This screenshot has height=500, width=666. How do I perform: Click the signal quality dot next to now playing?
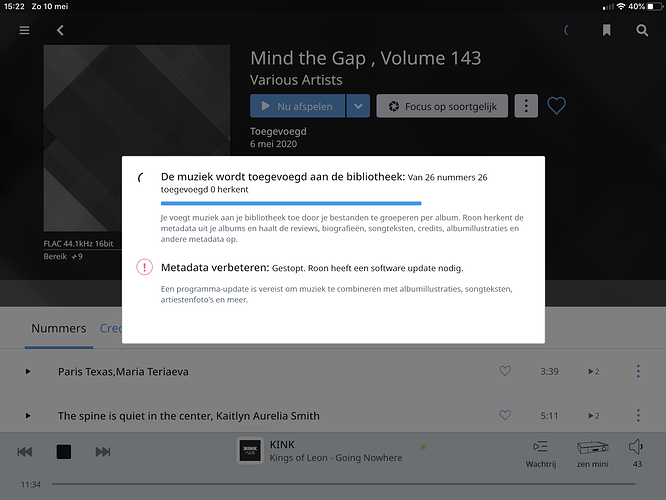click(423, 447)
